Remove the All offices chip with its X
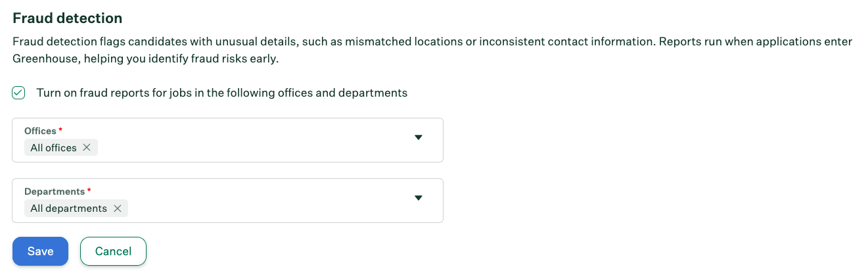Viewport: 868px width, 271px height. [87, 148]
